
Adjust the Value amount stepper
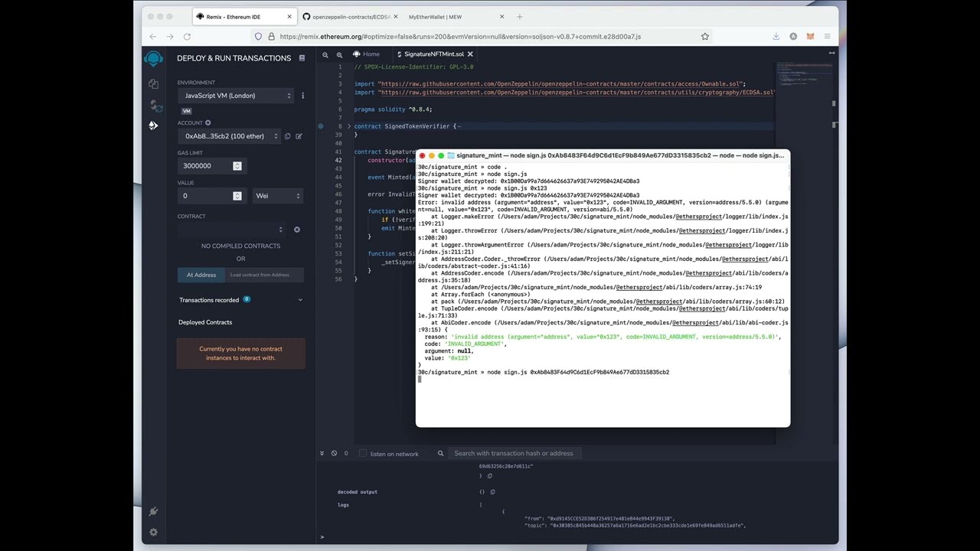tap(237, 196)
